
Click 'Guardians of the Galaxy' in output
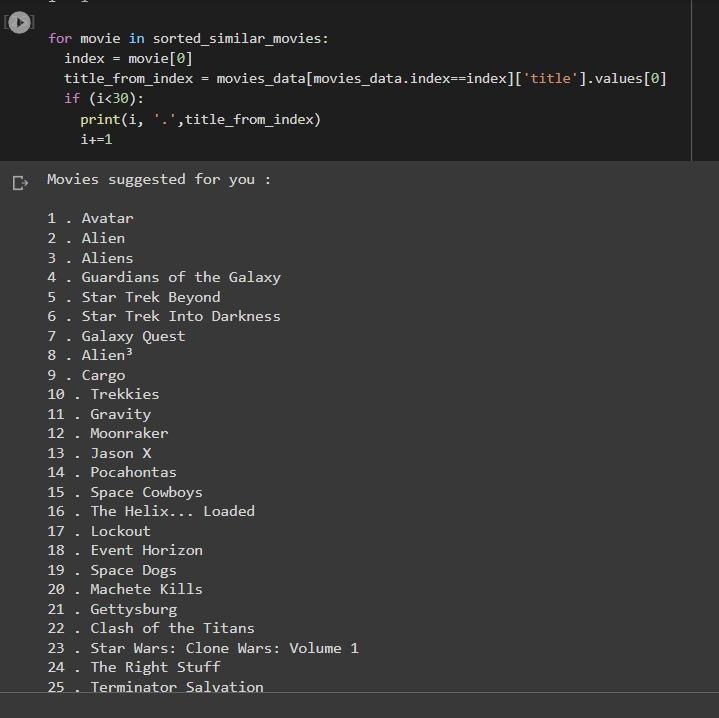(180, 277)
